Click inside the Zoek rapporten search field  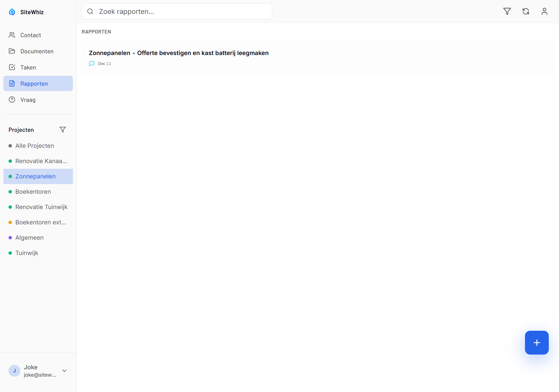177,11
